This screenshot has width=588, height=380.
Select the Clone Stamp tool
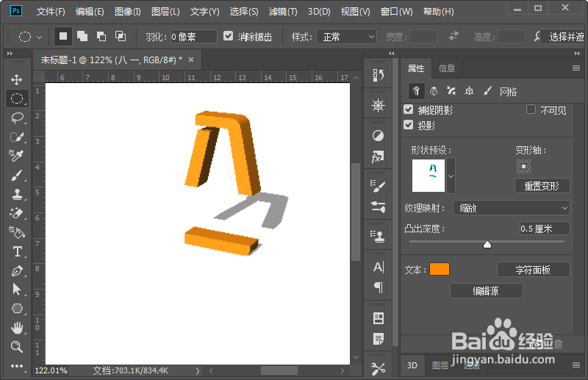pyautogui.click(x=16, y=194)
